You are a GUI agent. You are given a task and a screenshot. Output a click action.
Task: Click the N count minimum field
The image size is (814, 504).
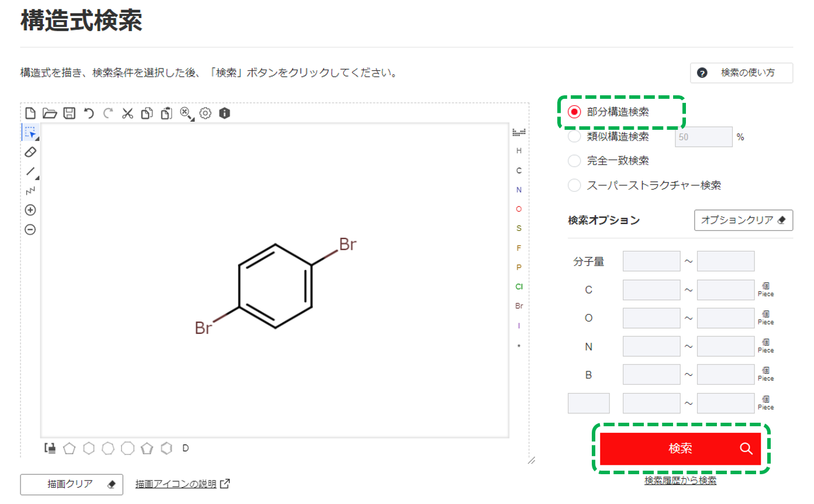(x=651, y=346)
